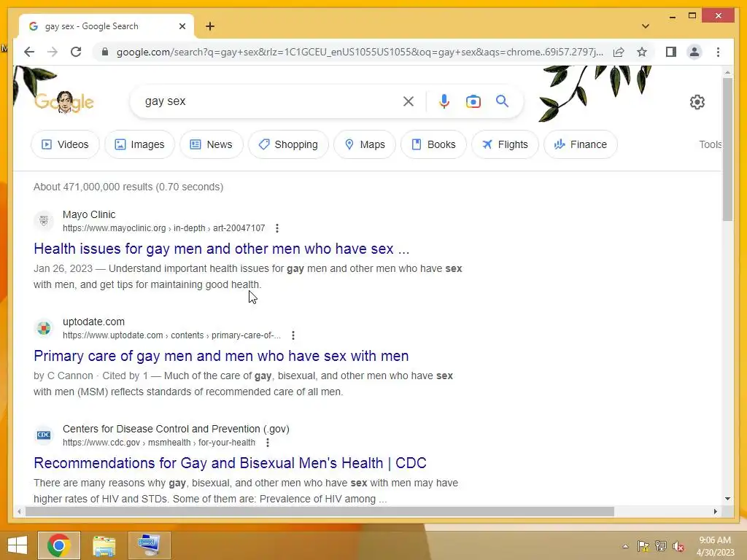Open the computer keyboard taskbar app
Viewport: 747px width, 560px height.
pos(149,545)
